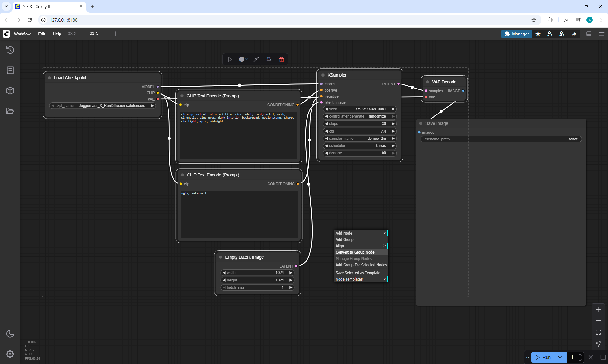The height and width of the screenshot is (364, 608).
Task: Open the queue history sidebar icon
Action: coord(10,50)
